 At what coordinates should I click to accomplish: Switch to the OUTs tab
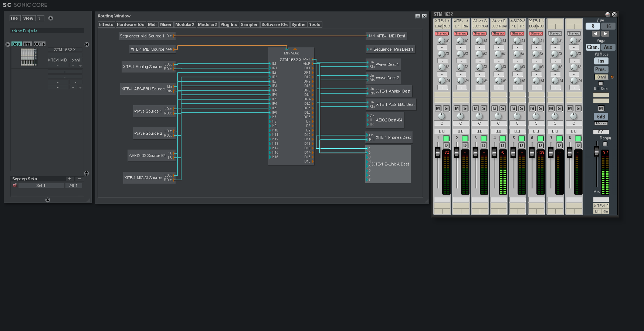[40, 44]
